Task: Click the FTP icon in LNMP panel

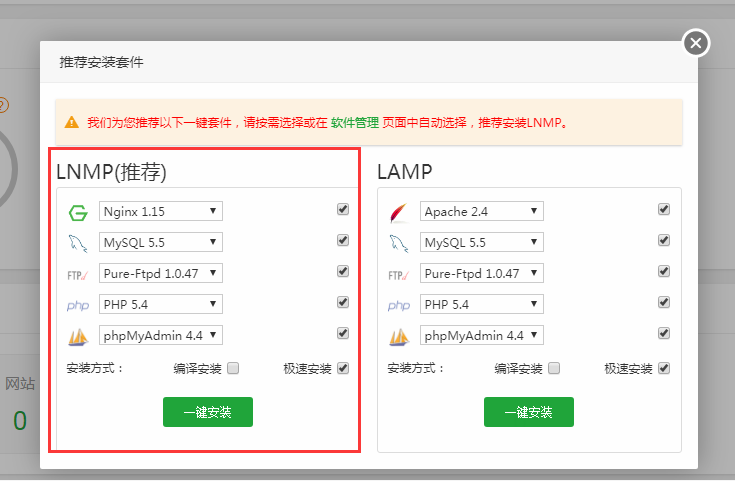Action: [78, 274]
